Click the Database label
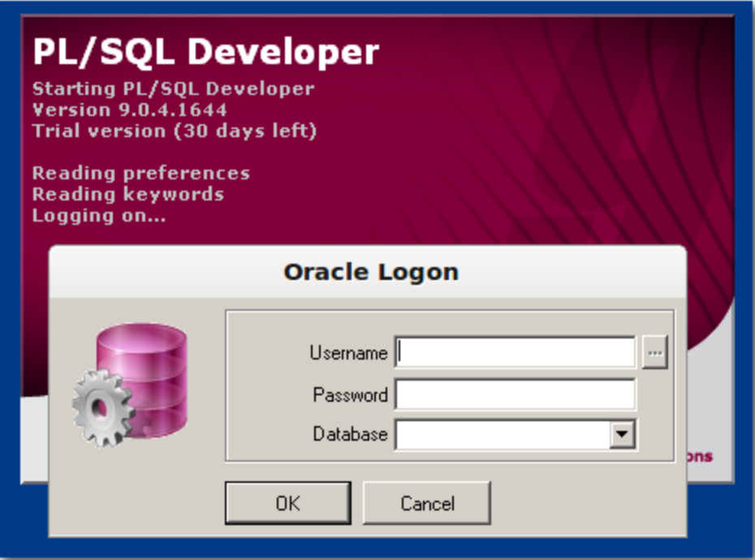 click(x=351, y=434)
